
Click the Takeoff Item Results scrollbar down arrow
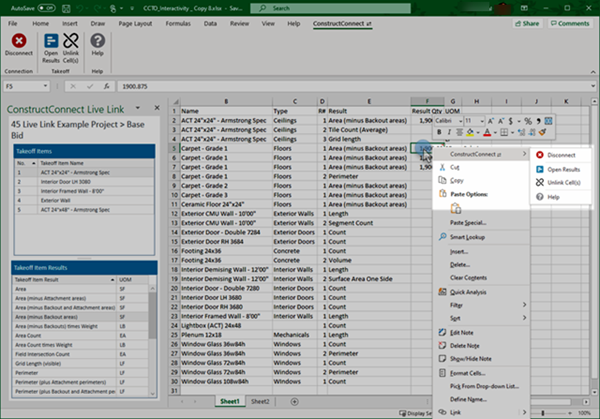click(153, 393)
